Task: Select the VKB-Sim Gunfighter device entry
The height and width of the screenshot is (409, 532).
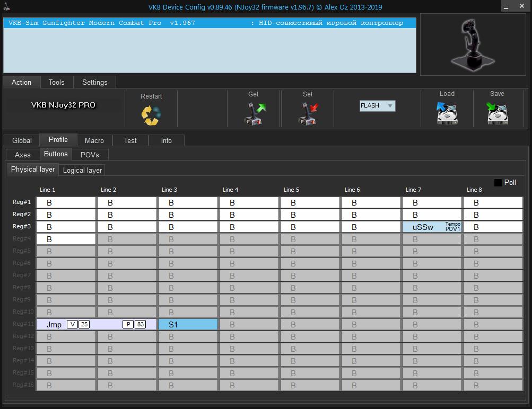Action: [x=210, y=23]
